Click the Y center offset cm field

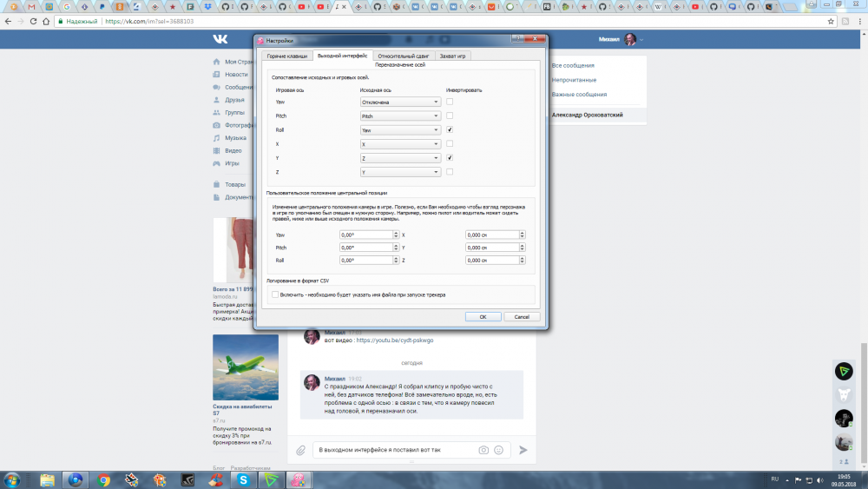[492, 248]
